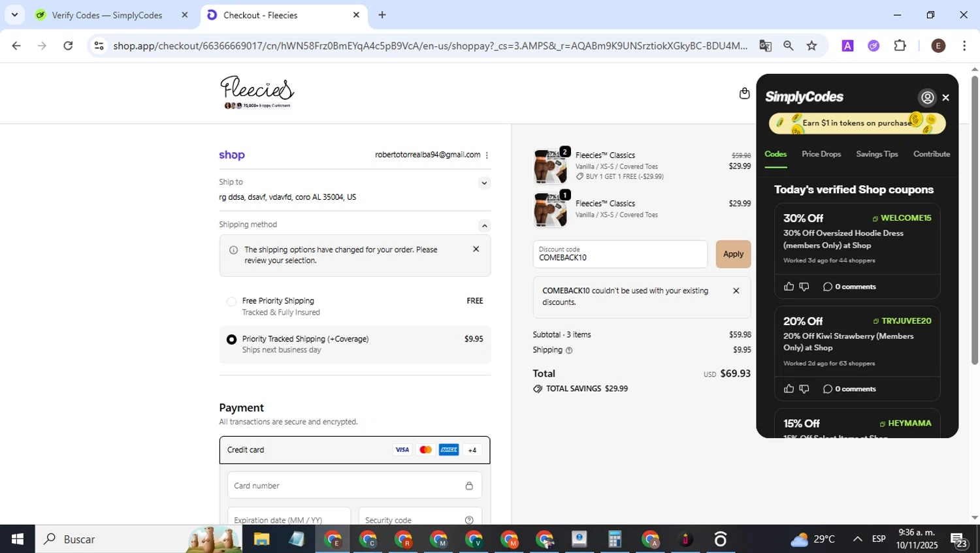Viewport: 980px width, 553px height.
Task: Close the SimplyCodes panel
Action: (945, 97)
